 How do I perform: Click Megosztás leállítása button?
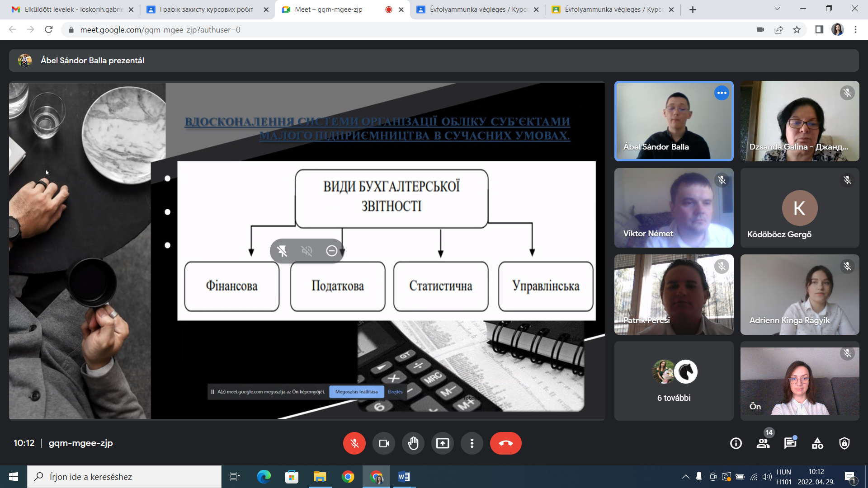pos(356,392)
